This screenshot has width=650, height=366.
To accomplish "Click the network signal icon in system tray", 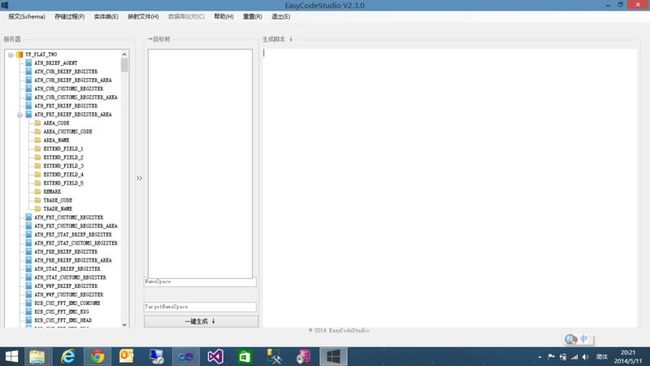I will point(574,357).
